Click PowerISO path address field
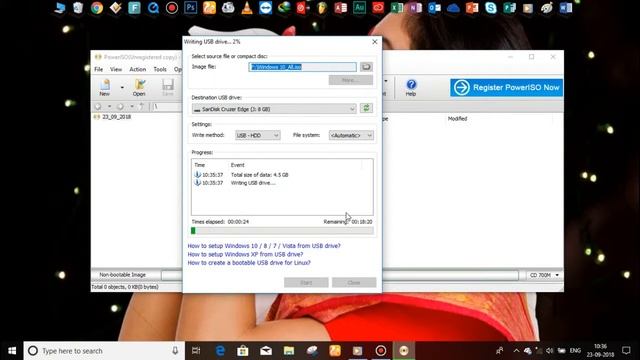The height and width of the screenshot is (360, 640). point(167,107)
